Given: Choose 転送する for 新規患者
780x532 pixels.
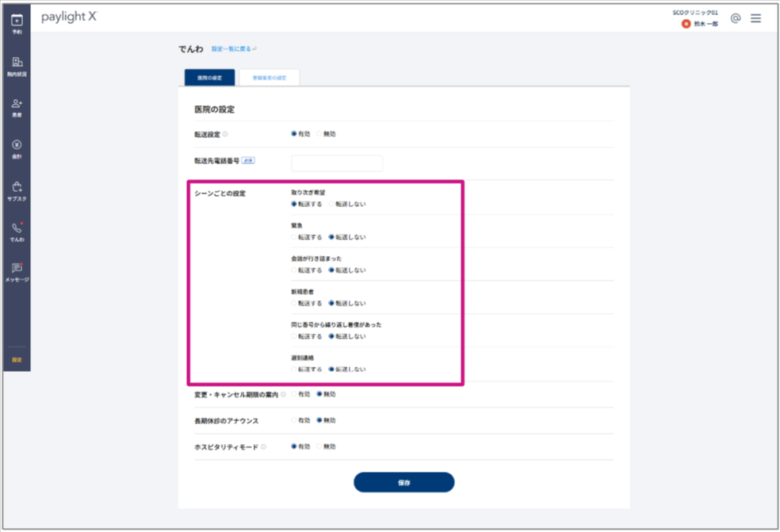Looking at the screenshot, I should point(294,303).
